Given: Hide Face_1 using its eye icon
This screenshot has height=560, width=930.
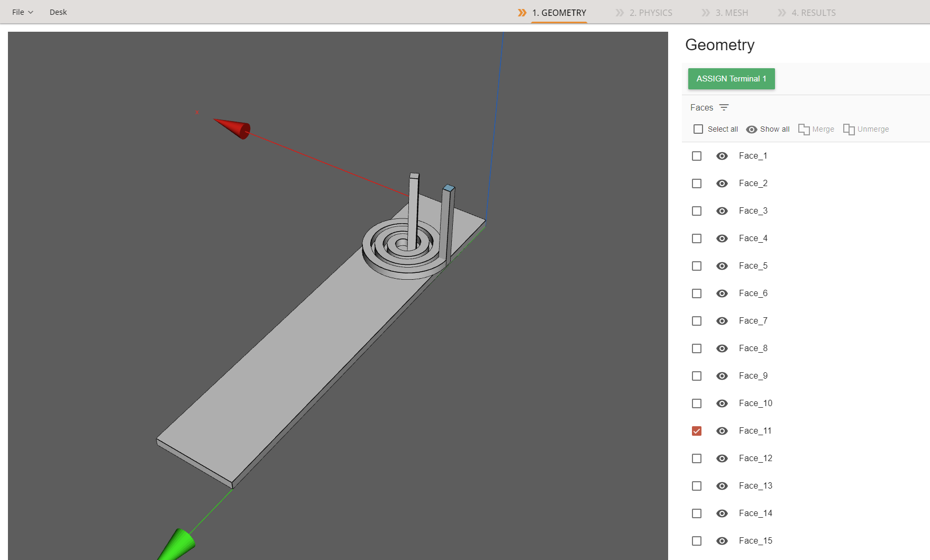Looking at the screenshot, I should (x=722, y=156).
